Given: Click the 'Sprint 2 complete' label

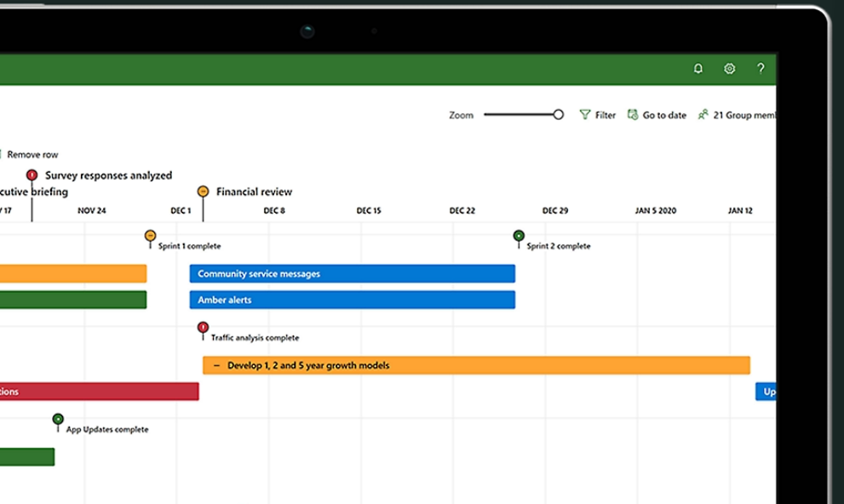Looking at the screenshot, I should tap(558, 246).
